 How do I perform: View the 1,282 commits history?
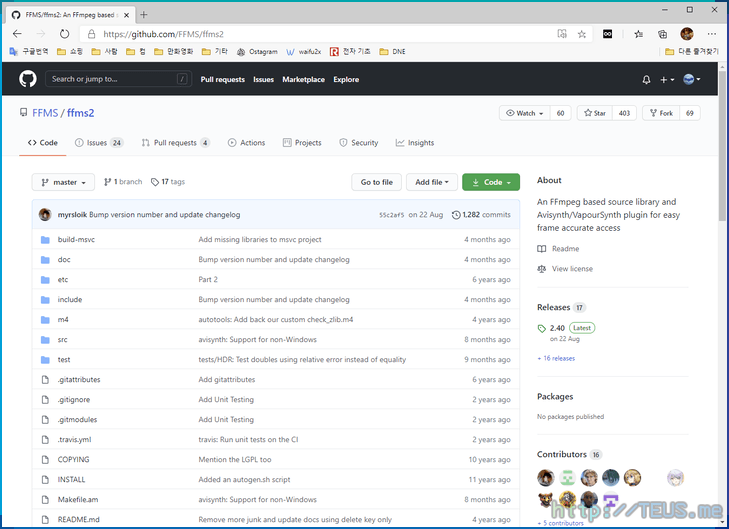tap(481, 215)
